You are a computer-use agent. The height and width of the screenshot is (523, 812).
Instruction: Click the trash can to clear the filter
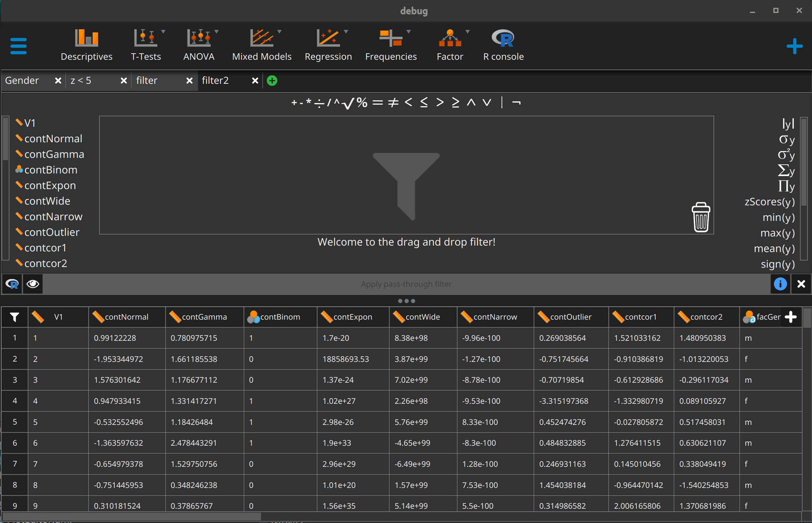[701, 217]
